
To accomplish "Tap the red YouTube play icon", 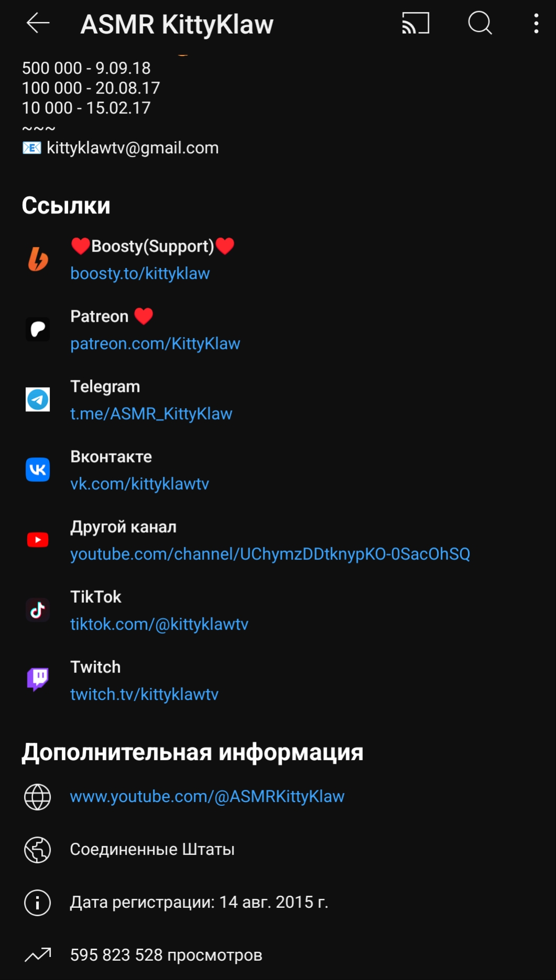I will [38, 540].
